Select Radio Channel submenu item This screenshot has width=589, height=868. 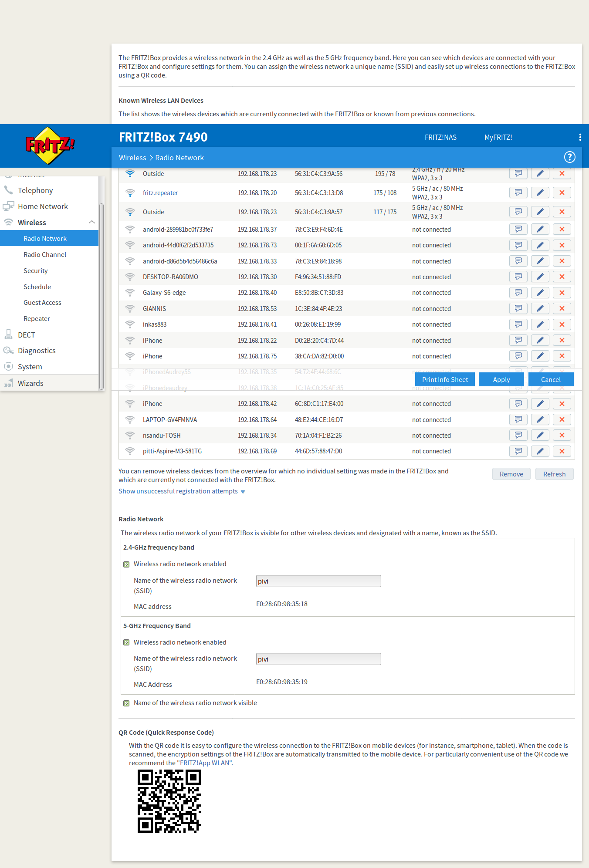click(45, 255)
